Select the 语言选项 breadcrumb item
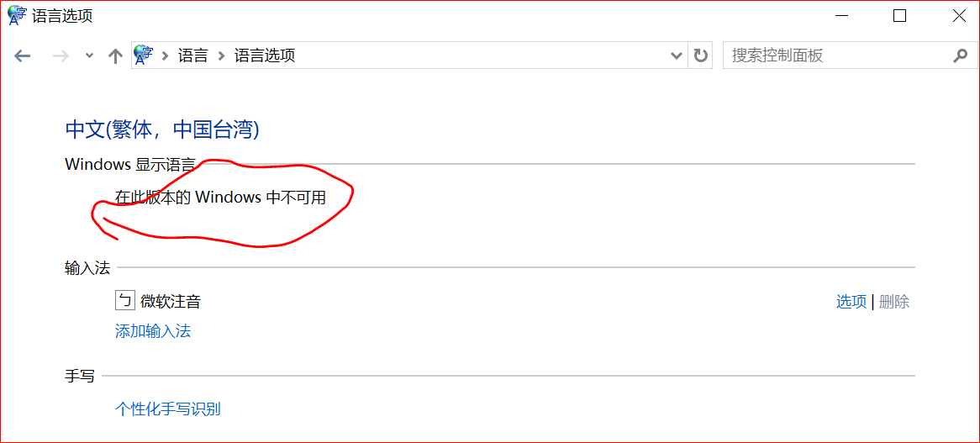This screenshot has height=443, width=980. pyautogui.click(x=265, y=56)
